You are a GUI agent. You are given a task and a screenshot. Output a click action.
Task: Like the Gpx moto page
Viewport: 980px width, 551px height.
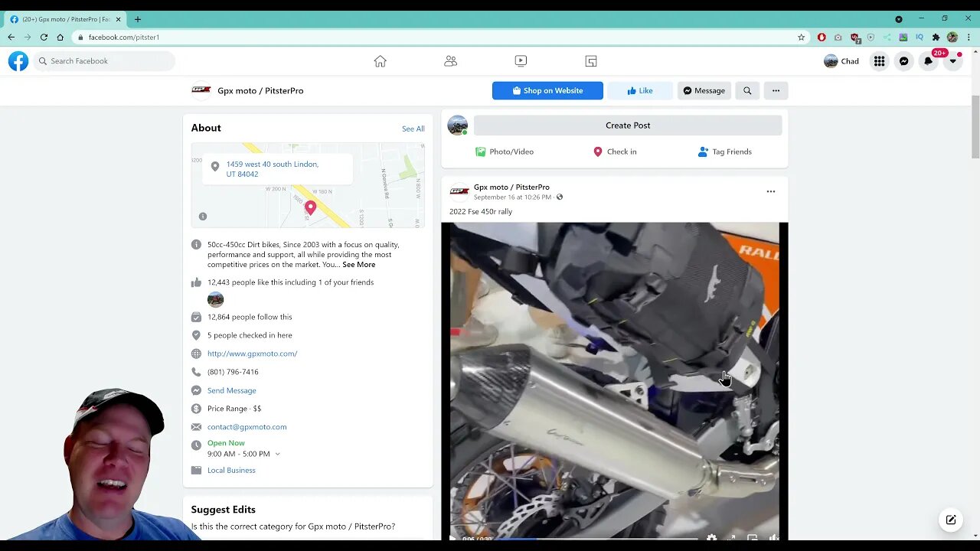[x=639, y=90]
